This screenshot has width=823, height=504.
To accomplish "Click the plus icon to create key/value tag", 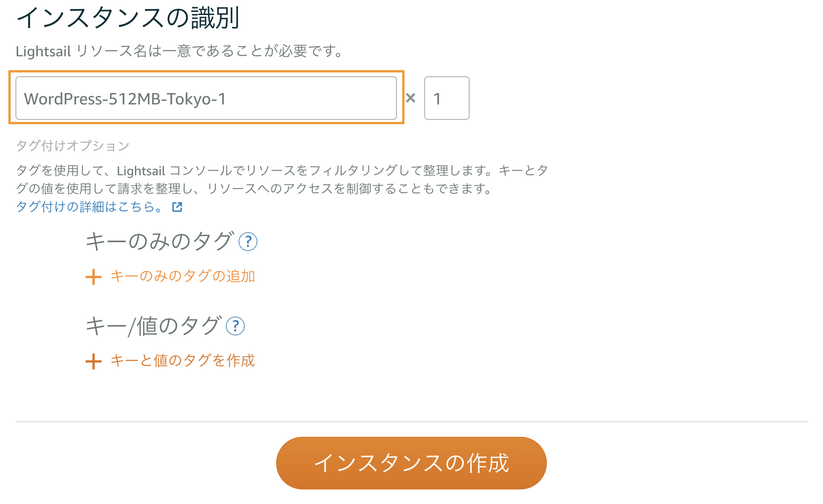I will click(94, 361).
